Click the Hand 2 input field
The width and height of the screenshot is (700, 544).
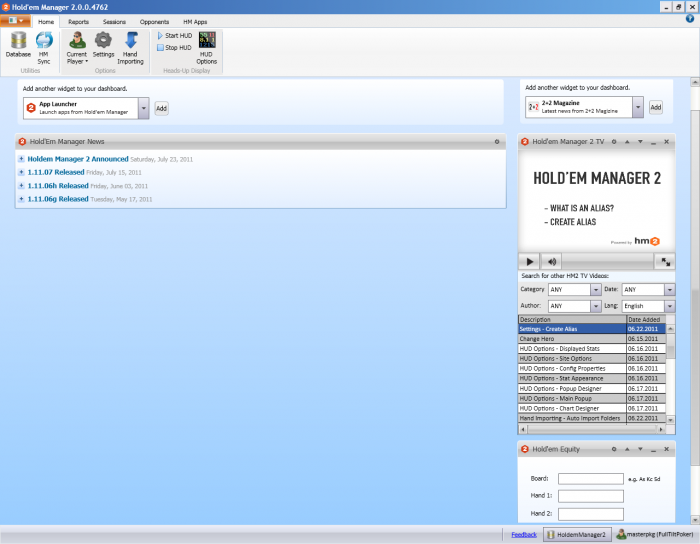[x=591, y=514]
